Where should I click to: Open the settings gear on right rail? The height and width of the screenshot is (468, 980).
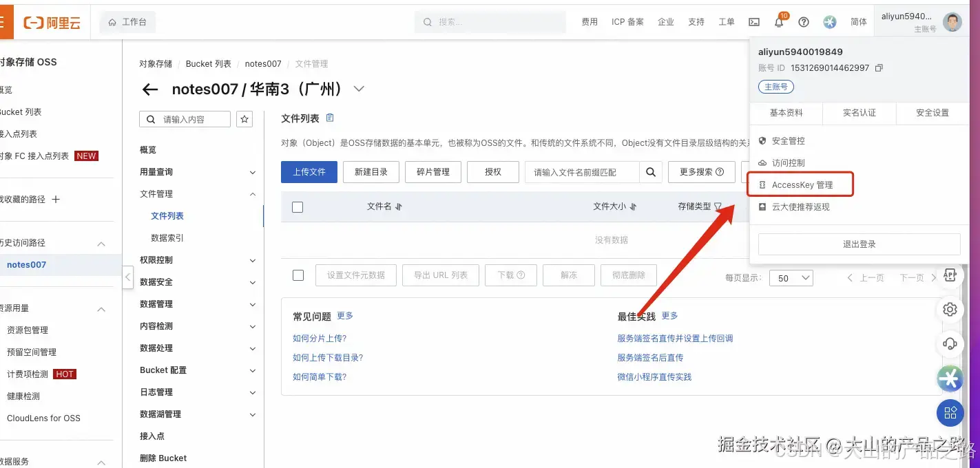(950, 309)
